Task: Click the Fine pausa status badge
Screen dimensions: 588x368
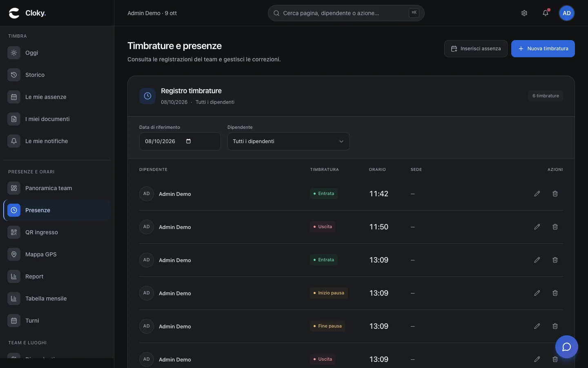Action: [327, 326]
